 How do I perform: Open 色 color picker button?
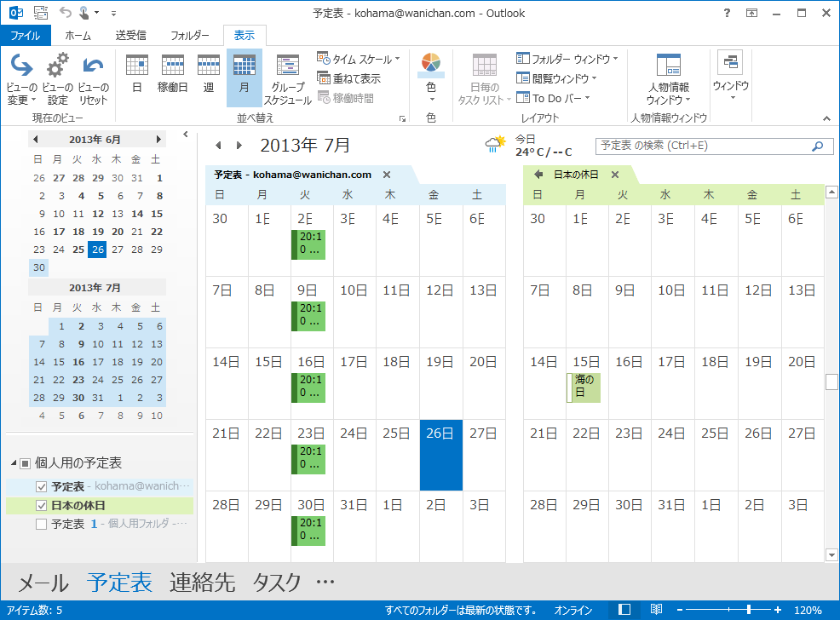pyautogui.click(x=431, y=78)
